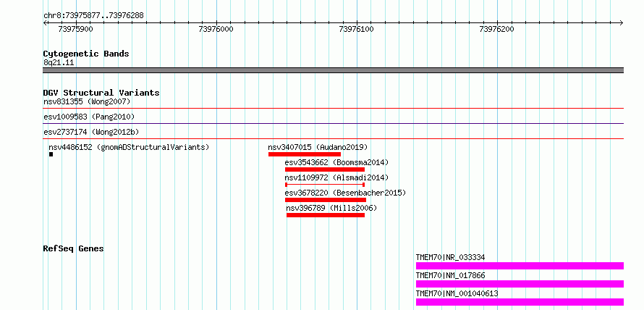Click ruler position 73976200
Image resolution: width=644 pixels, height=310 pixels.
pos(496,29)
